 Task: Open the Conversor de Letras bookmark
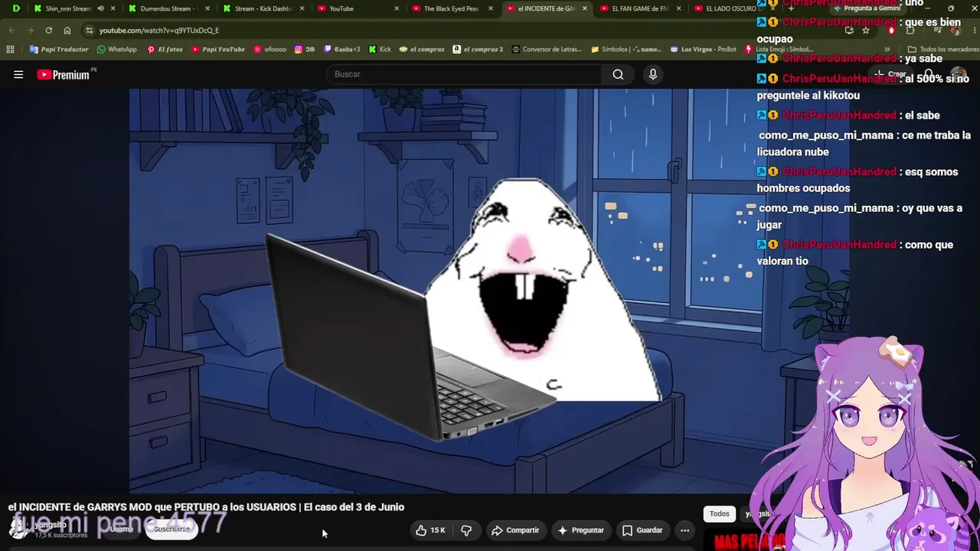[x=547, y=49]
